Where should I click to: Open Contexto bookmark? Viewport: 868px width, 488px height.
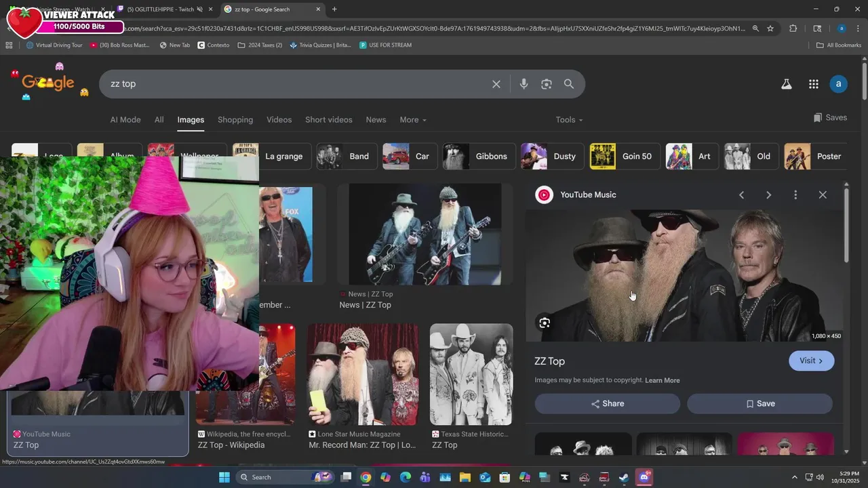[x=214, y=45]
